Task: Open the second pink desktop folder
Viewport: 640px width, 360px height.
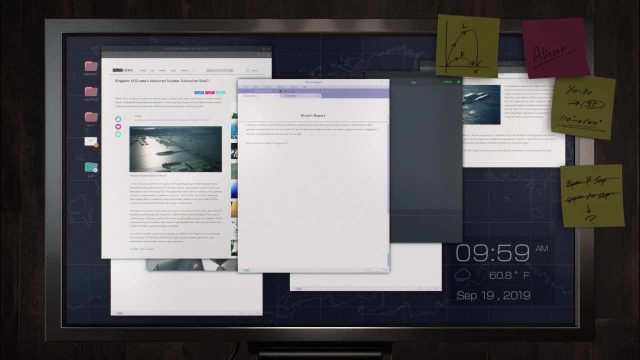Action: (x=91, y=91)
